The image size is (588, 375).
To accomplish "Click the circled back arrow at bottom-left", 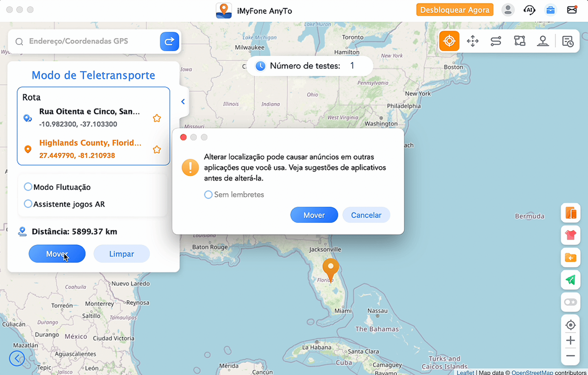I will point(17,358).
